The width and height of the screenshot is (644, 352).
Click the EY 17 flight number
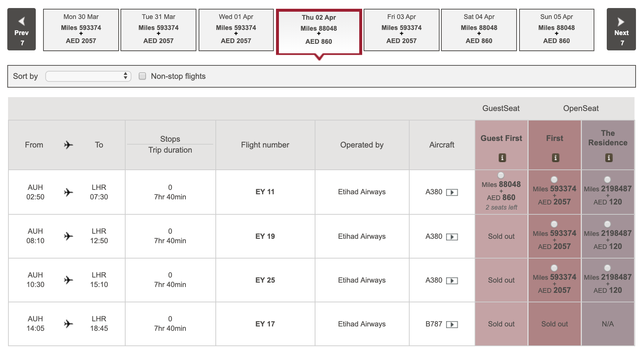point(265,324)
